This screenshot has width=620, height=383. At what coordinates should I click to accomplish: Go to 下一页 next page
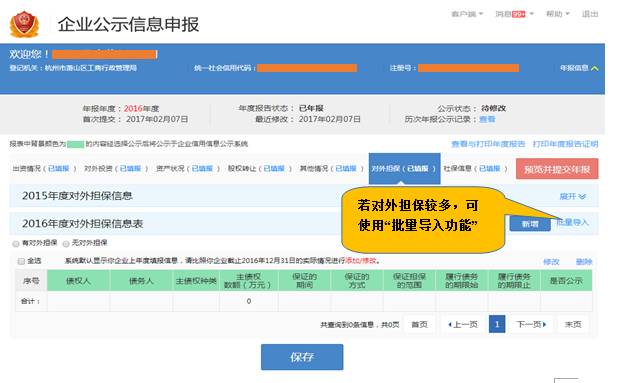coord(531,325)
